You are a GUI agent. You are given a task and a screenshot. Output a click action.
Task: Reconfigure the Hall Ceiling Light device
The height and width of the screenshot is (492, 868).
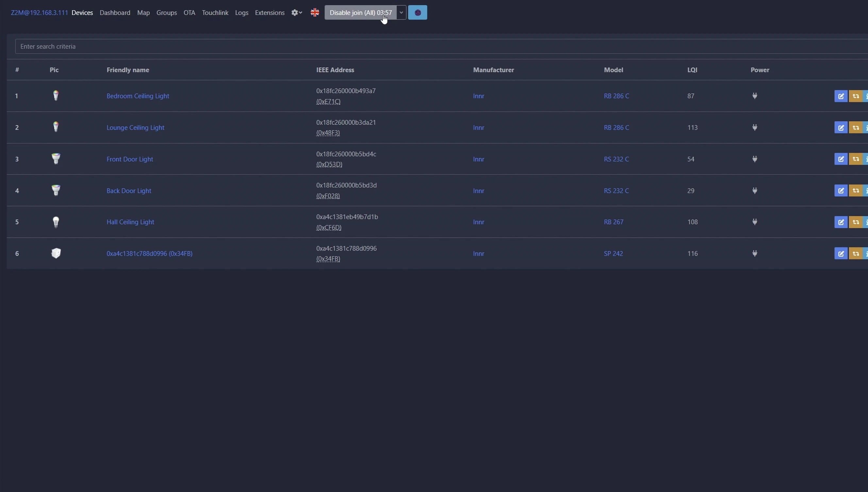[856, 222]
